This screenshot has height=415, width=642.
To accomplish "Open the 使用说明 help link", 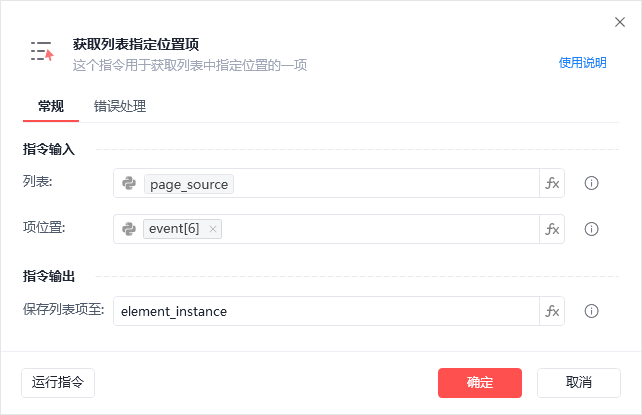I will click(x=582, y=63).
